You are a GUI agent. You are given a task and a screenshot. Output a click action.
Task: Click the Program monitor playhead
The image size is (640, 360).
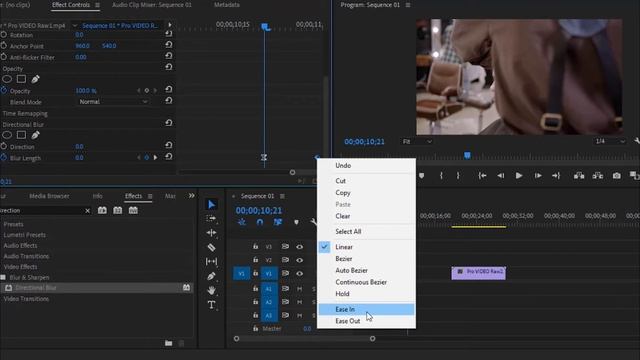[467, 155]
